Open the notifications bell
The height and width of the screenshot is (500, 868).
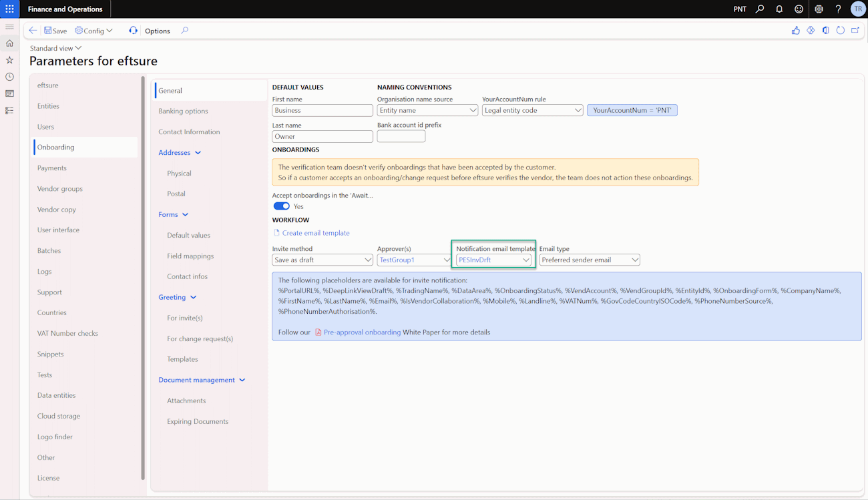[779, 9]
